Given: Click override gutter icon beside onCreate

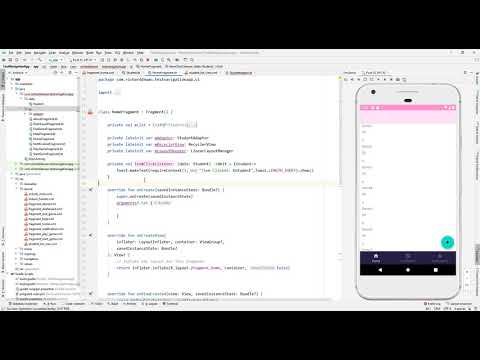Looking at the screenshot, I should [x=91, y=190].
